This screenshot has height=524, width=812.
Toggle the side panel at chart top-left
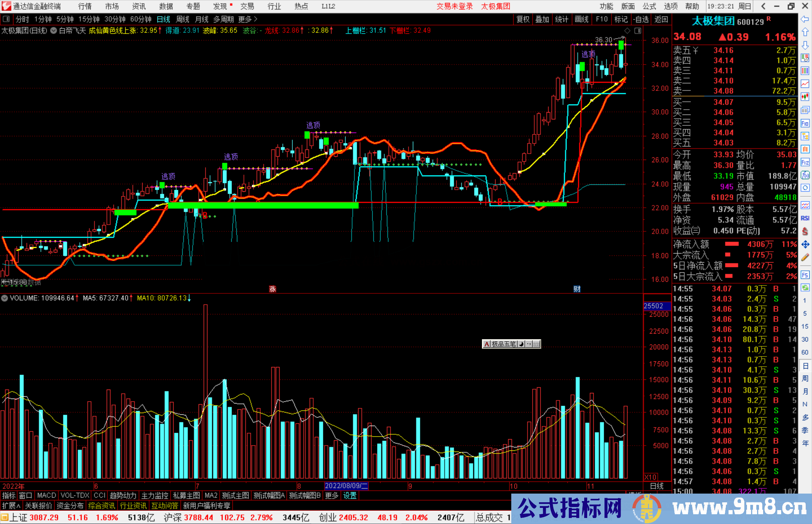coord(6,19)
